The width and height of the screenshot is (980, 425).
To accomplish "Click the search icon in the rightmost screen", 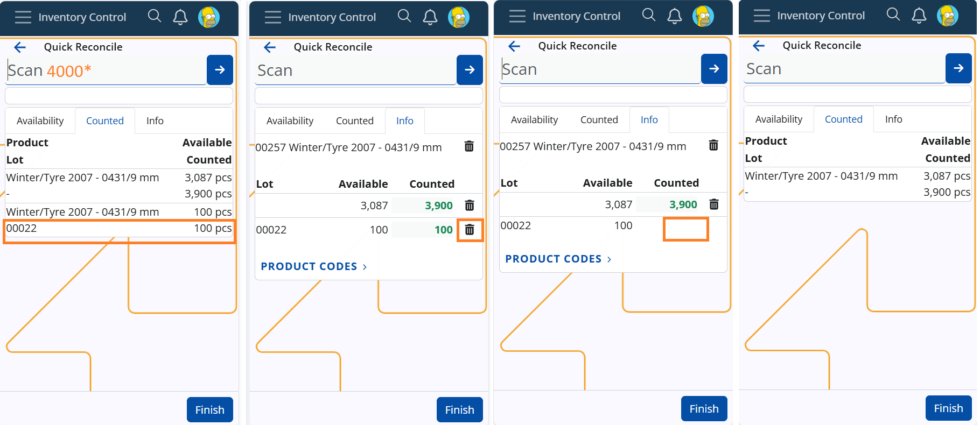I will [x=893, y=15].
